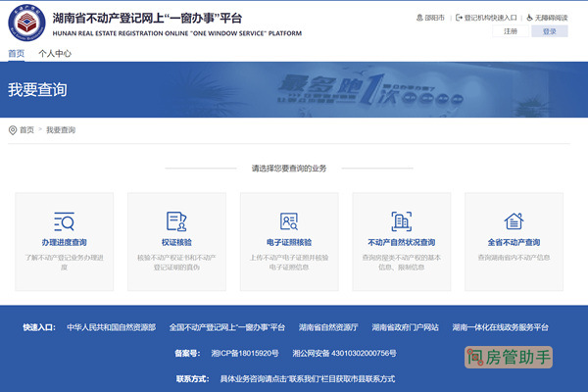Select city 邵阳市 in header

click(x=434, y=18)
